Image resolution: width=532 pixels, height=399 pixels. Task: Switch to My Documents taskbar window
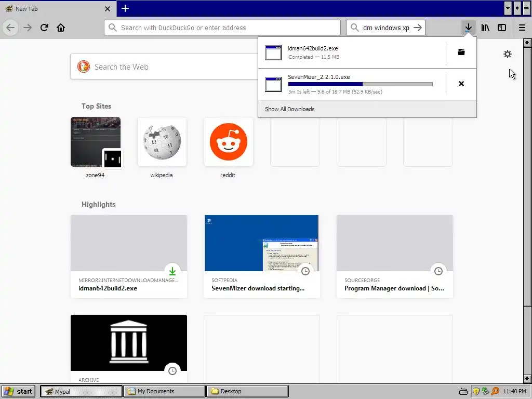click(164, 391)
